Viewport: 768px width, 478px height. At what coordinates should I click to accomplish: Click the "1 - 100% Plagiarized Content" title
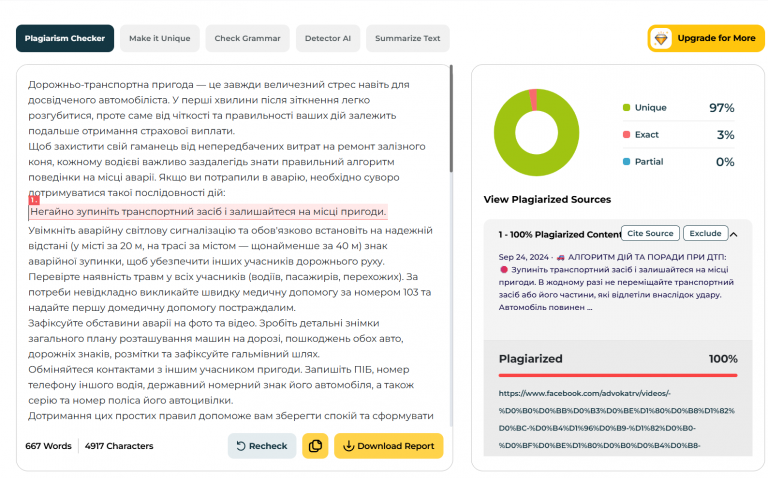point(559,235)
